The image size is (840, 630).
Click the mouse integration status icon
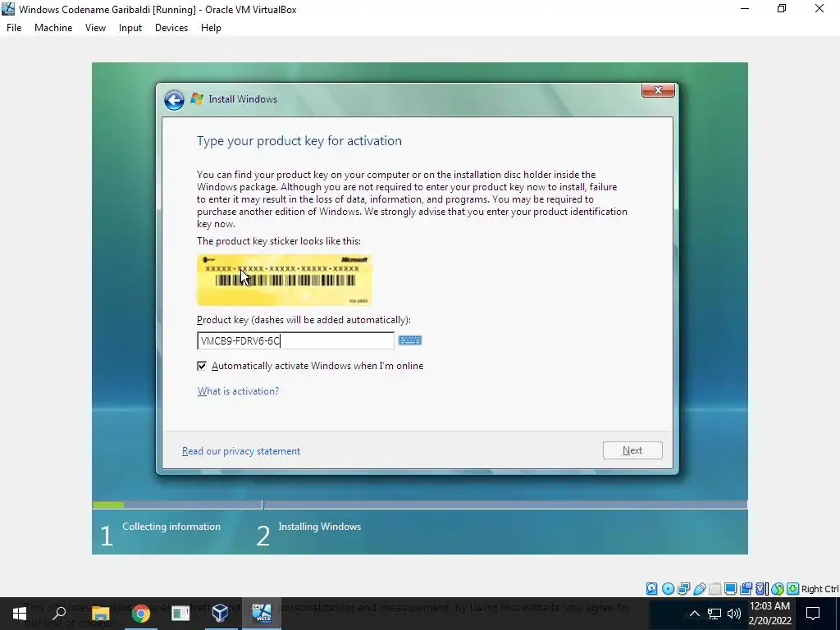pos(778,589)
